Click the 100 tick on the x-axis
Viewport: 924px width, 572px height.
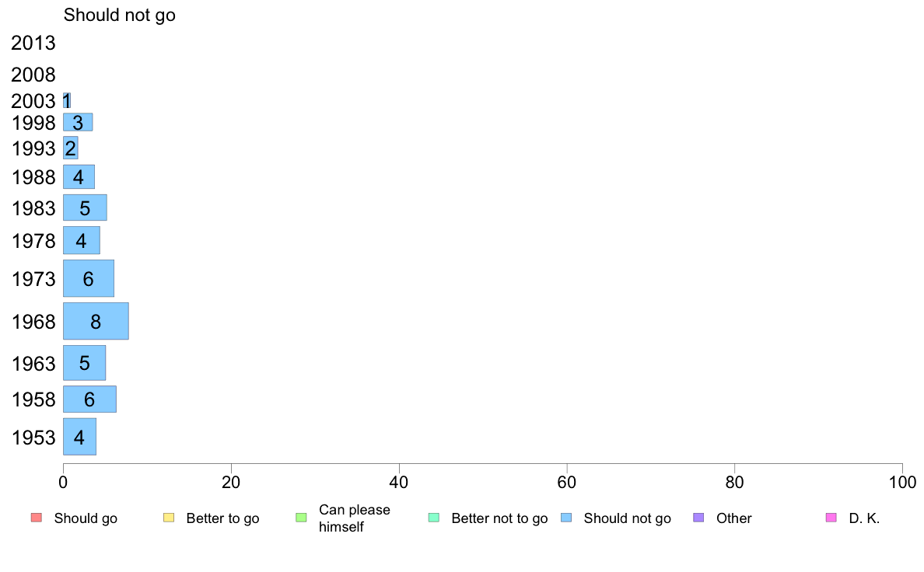coord(902,483)
